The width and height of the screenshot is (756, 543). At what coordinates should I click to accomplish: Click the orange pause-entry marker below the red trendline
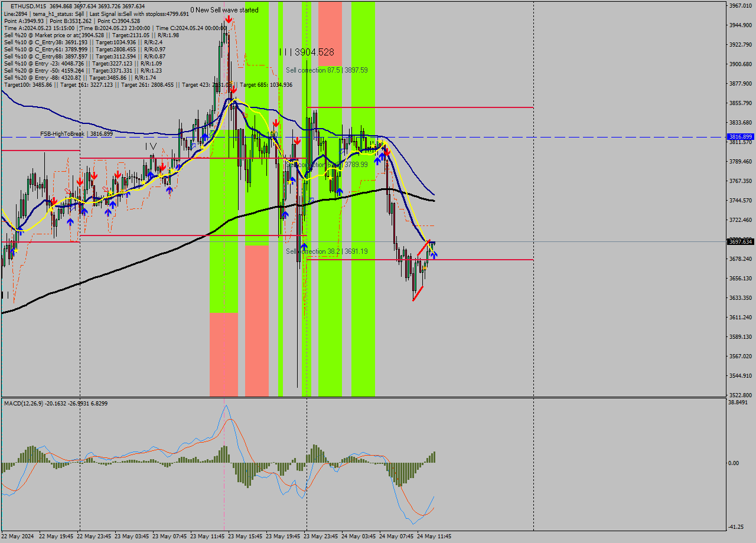coord(424,267)
